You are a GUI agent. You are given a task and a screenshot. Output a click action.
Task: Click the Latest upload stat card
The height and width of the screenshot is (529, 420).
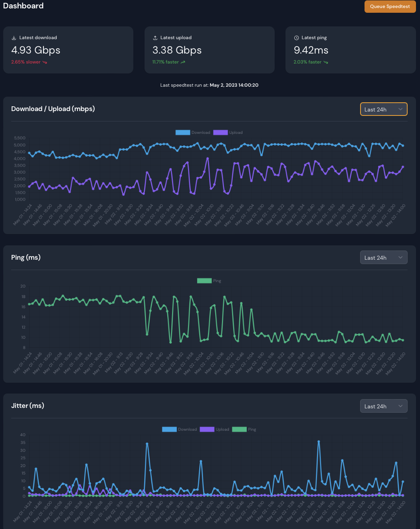point(210,50)
